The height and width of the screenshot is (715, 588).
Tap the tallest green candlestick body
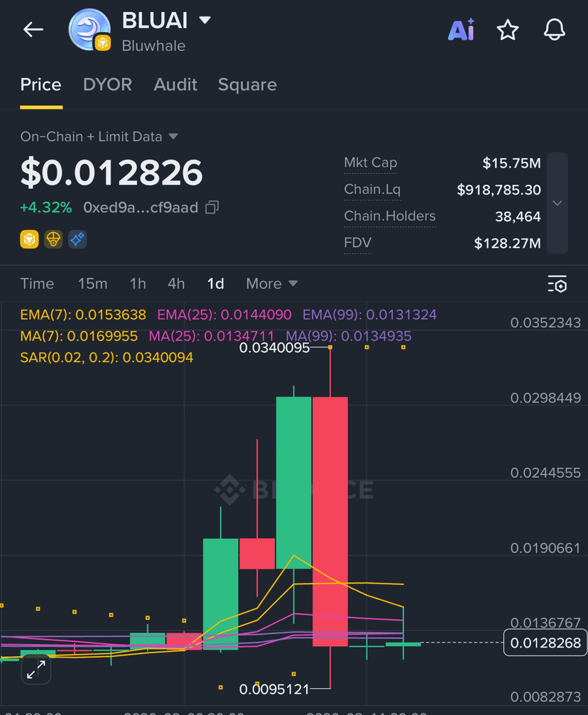click(294, 483)
